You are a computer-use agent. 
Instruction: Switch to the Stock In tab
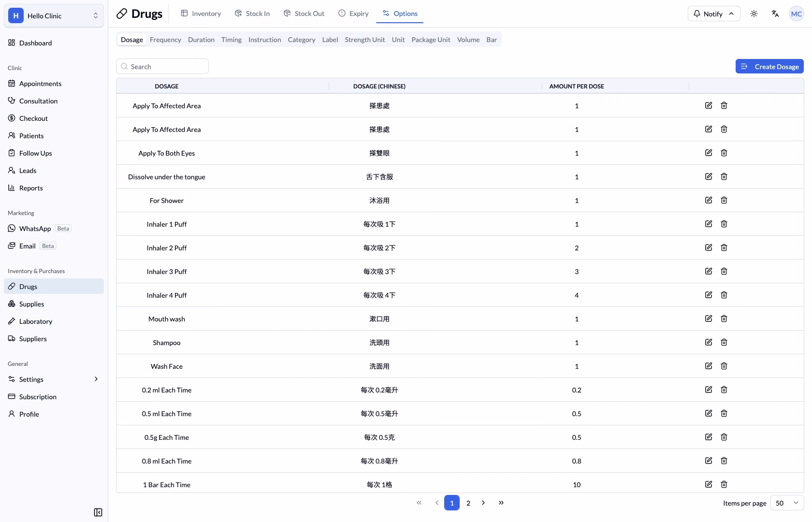(x=252, y=14)
